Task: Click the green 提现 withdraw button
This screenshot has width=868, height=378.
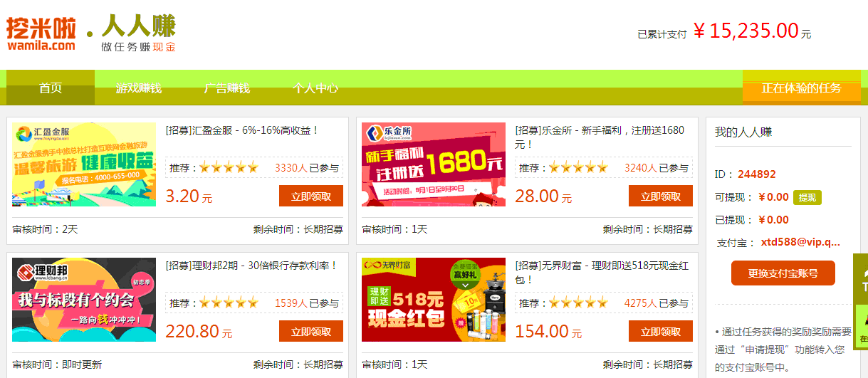Action: 807,197
